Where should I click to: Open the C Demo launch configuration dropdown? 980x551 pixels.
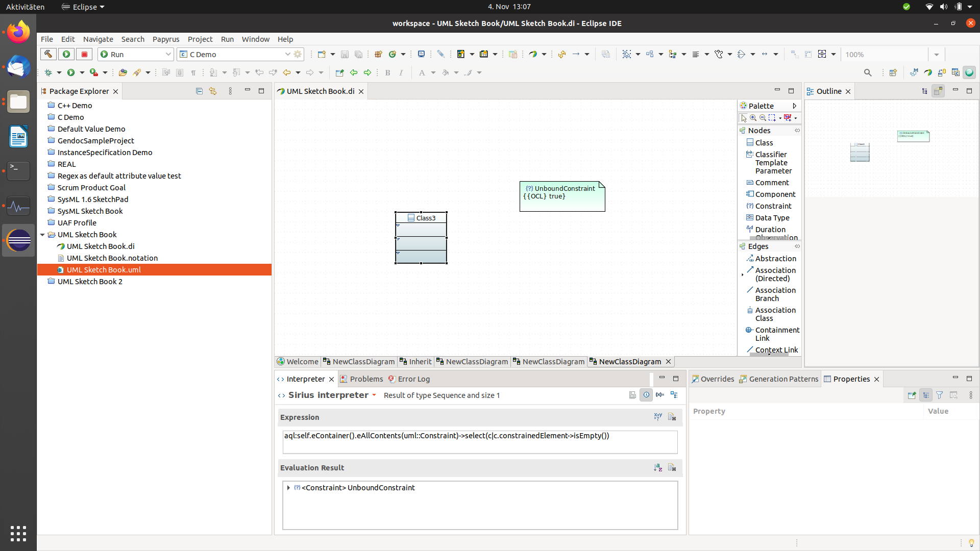click(x=287, y=54)
